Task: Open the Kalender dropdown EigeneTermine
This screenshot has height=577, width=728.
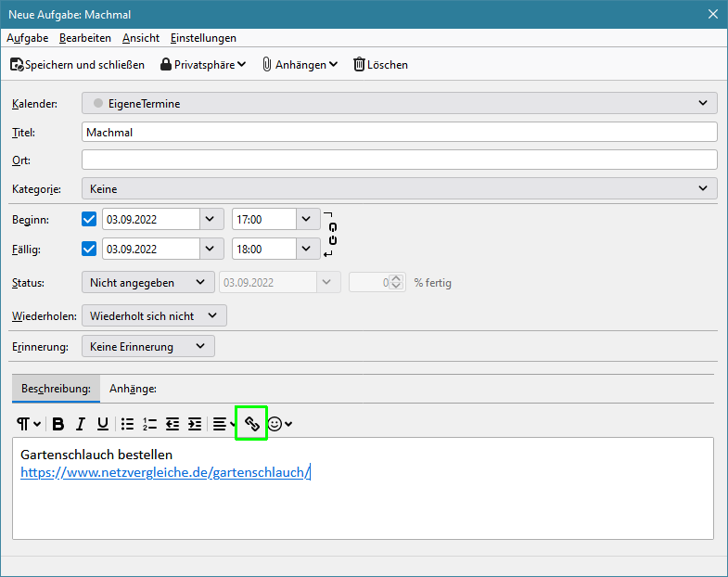Action: tap(399, 104)
